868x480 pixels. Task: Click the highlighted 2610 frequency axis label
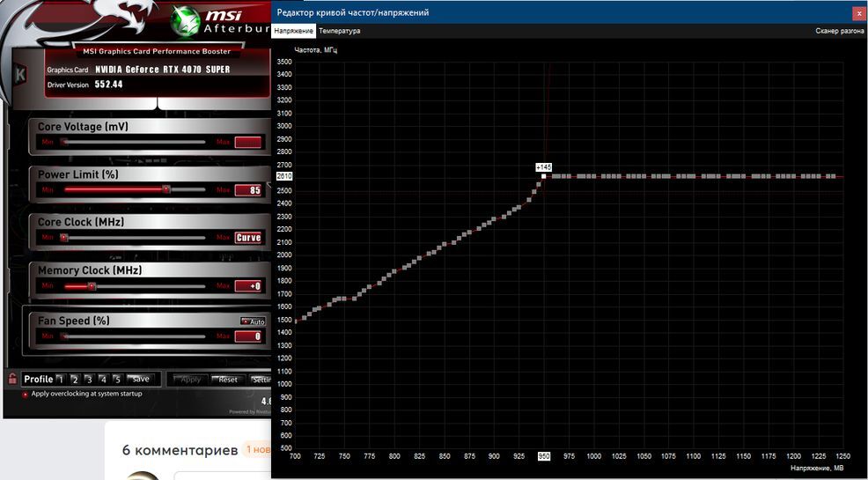[x=284, y=176]
